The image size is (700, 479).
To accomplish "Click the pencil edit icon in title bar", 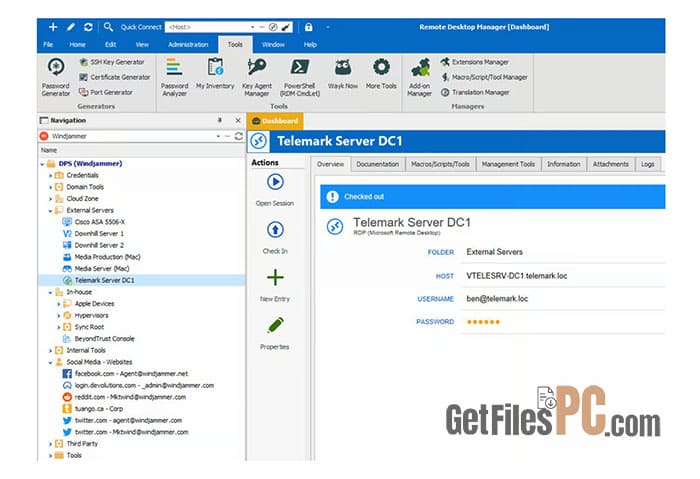I will [71, 27].
